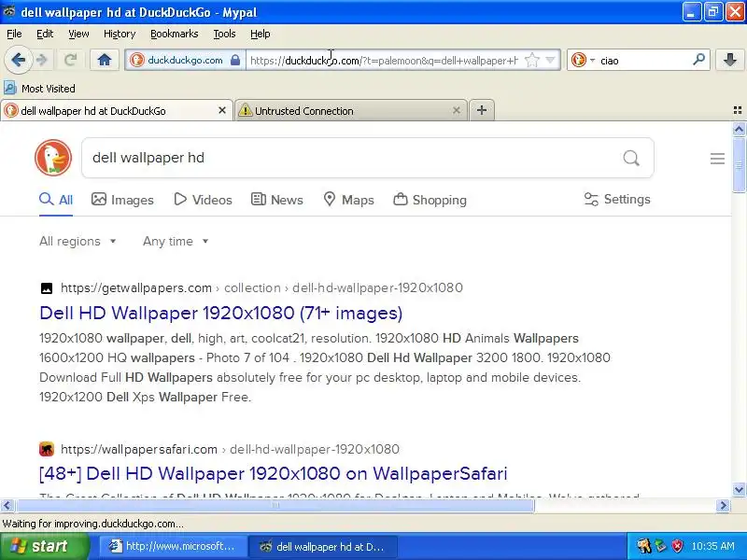Click the 10:35 AM taskbar clock
747x560 pixels.
point(712,546)
